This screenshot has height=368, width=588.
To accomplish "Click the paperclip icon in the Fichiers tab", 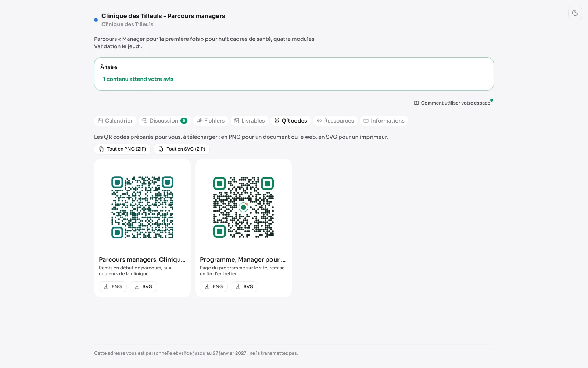I will tap(200, 121).
